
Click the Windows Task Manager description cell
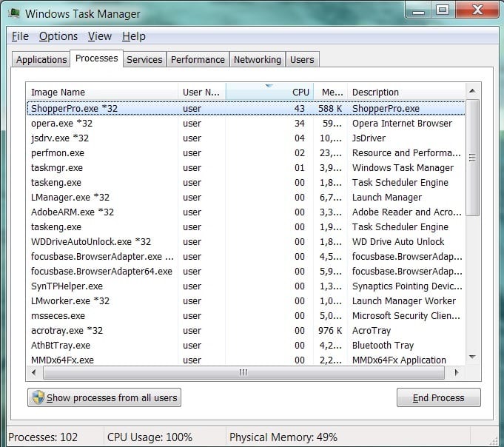(403, 168)
